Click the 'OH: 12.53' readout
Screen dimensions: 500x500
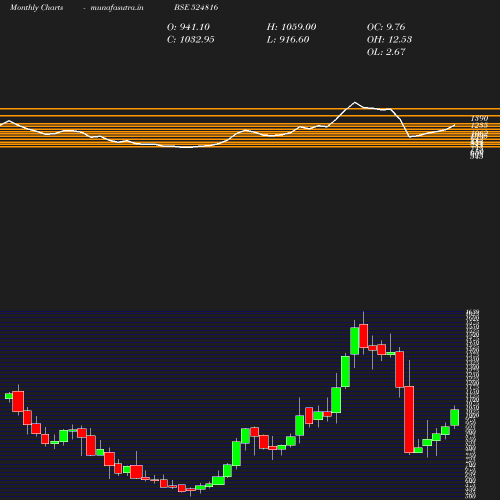tap(389, 40)
